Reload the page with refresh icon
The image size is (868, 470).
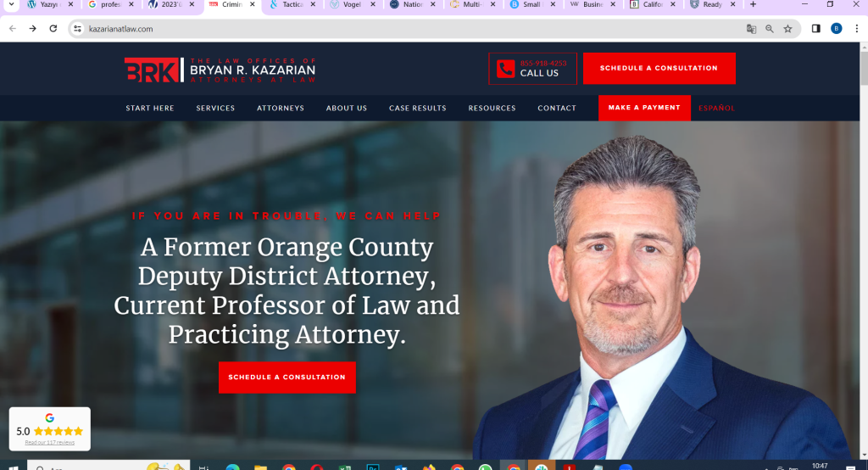53,29
